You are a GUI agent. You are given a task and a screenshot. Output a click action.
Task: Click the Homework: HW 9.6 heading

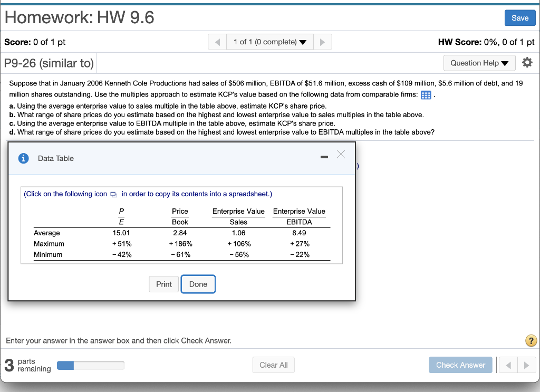click(x=79, y=17)
